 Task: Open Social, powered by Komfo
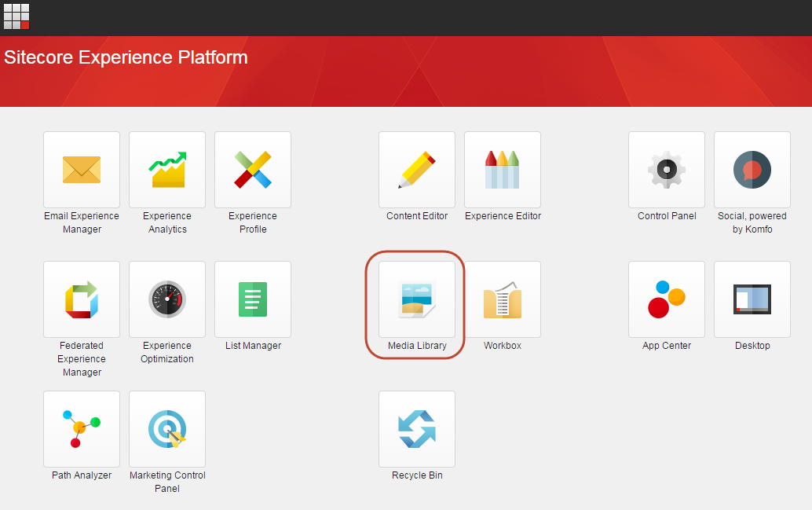point(752,170)
